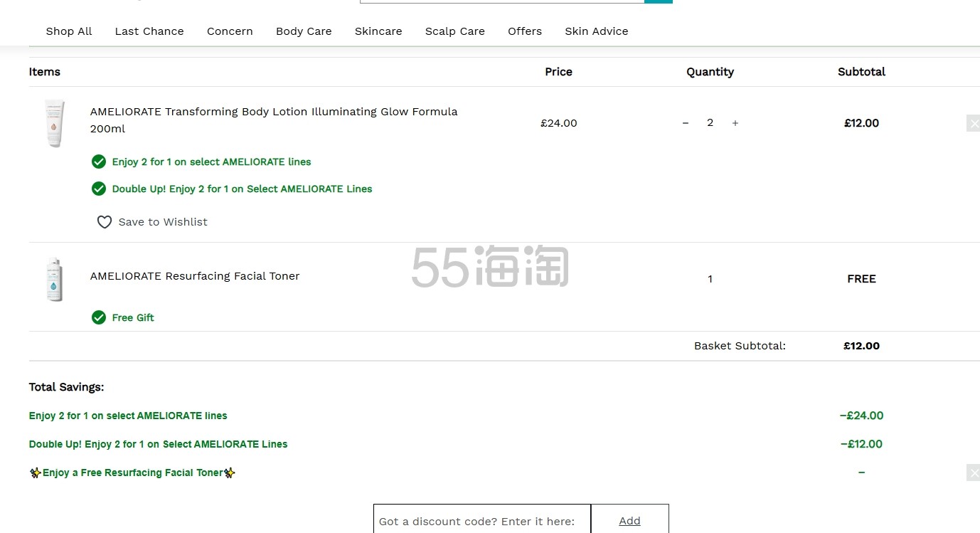Expand the Concern navigation menu
Viewport: 980px width, 533px height.
tap(230, 31)
